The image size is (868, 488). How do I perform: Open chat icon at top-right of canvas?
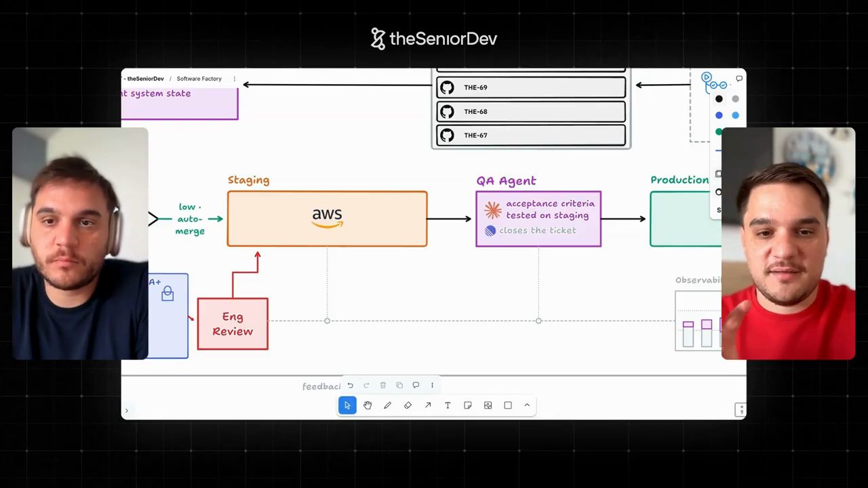[739, 79]
